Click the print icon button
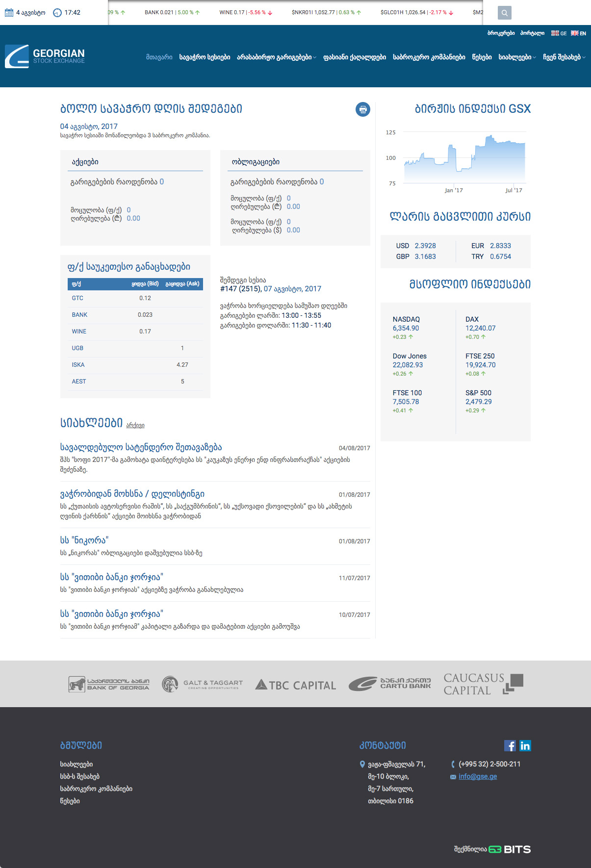Viewport: 591px width, 868px height. point(362,109)
